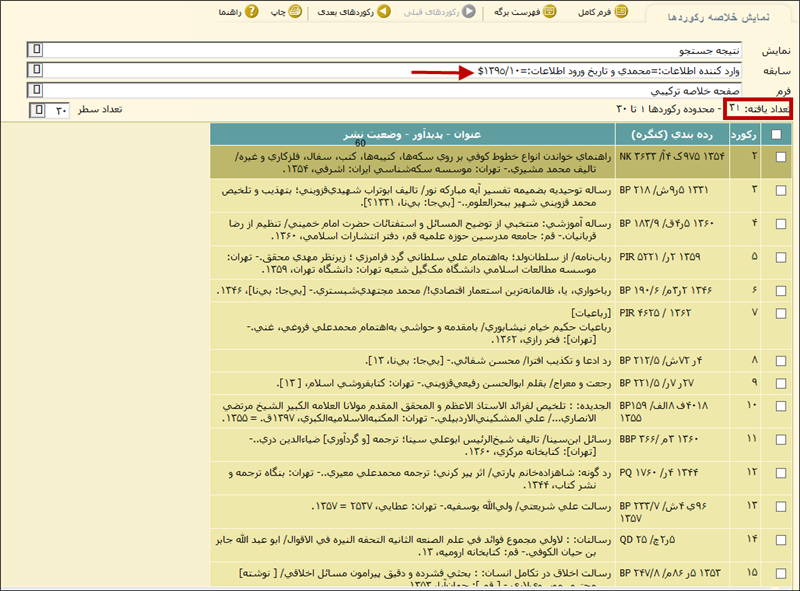Open the سابقه (history) dropdown list
Screen dimensions: 800x591
pos(37,70)
